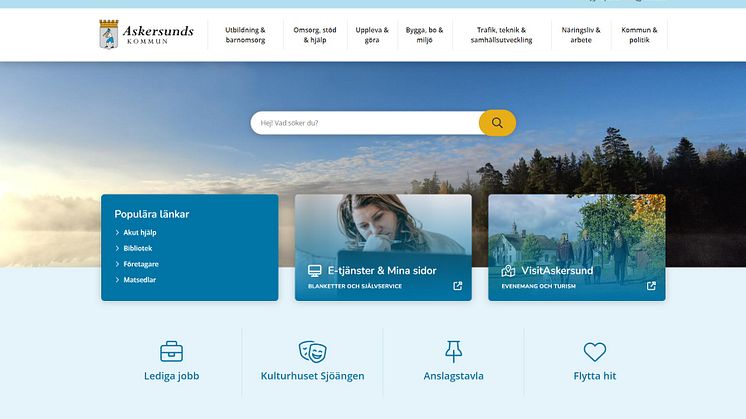
Task: Open the Kommun & politik menu
Action: [x=639, y=35]
